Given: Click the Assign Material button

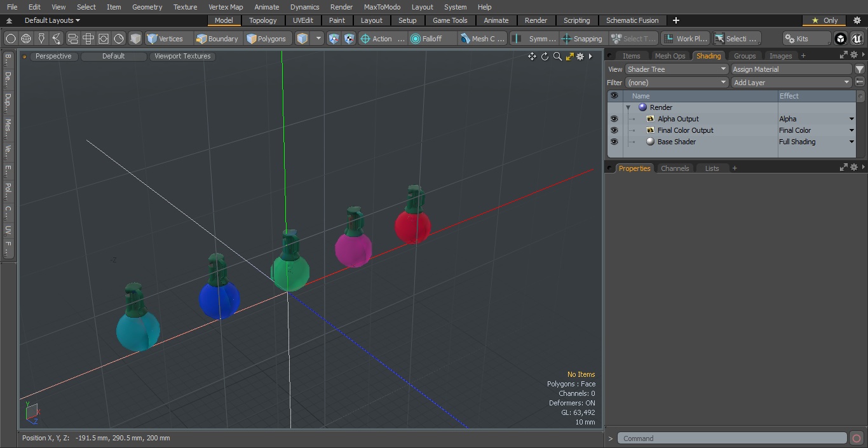Looking at the screenshot, I should pos(791,69).
